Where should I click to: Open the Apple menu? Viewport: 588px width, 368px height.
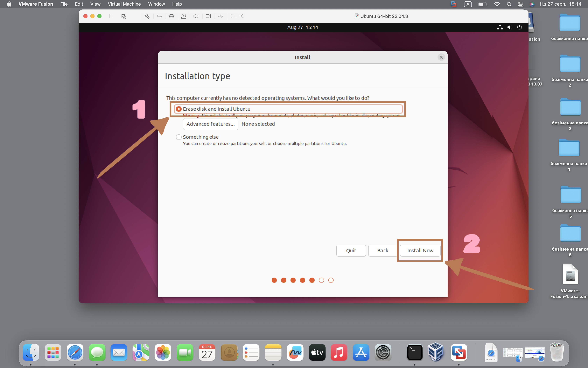[x=9, y=4]
